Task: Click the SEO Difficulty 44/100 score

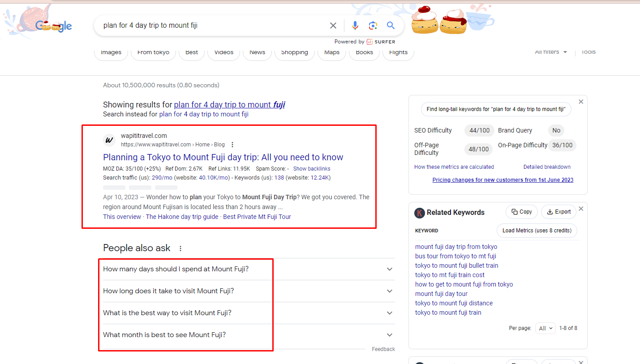Action: (479, 130)
